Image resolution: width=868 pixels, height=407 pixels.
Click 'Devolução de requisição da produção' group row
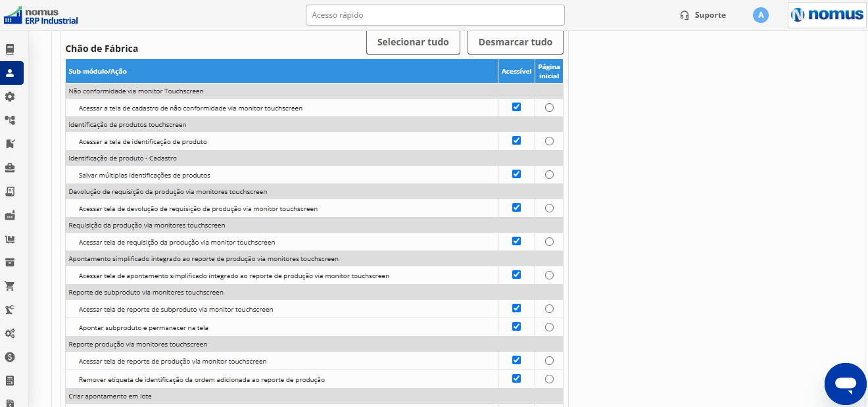coord(314,191)
